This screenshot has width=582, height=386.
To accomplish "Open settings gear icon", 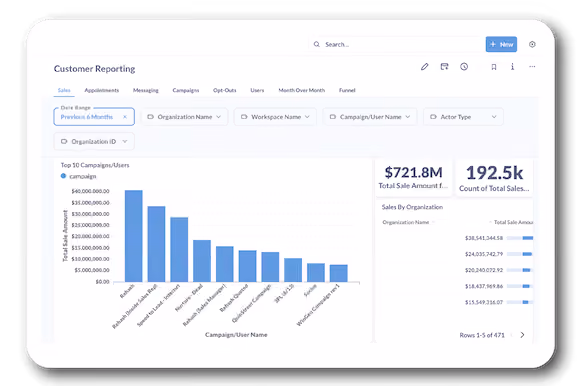I will coord(532,44).
